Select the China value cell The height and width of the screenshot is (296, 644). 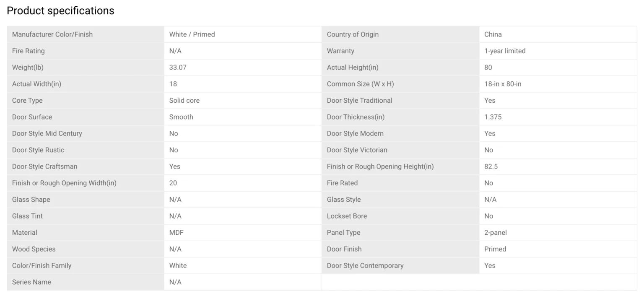tap(493, 34)
